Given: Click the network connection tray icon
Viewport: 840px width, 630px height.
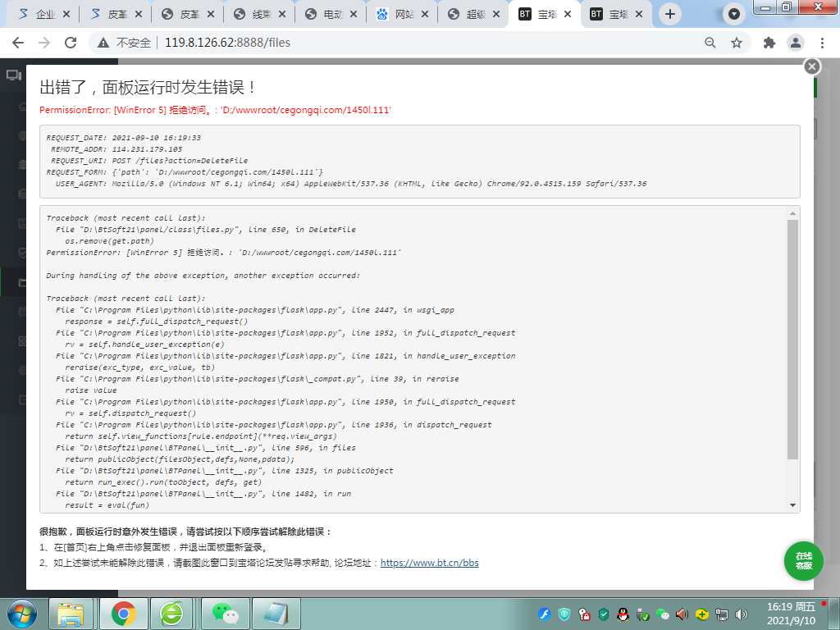Looking at the screenshot, I should pos(722,614).
